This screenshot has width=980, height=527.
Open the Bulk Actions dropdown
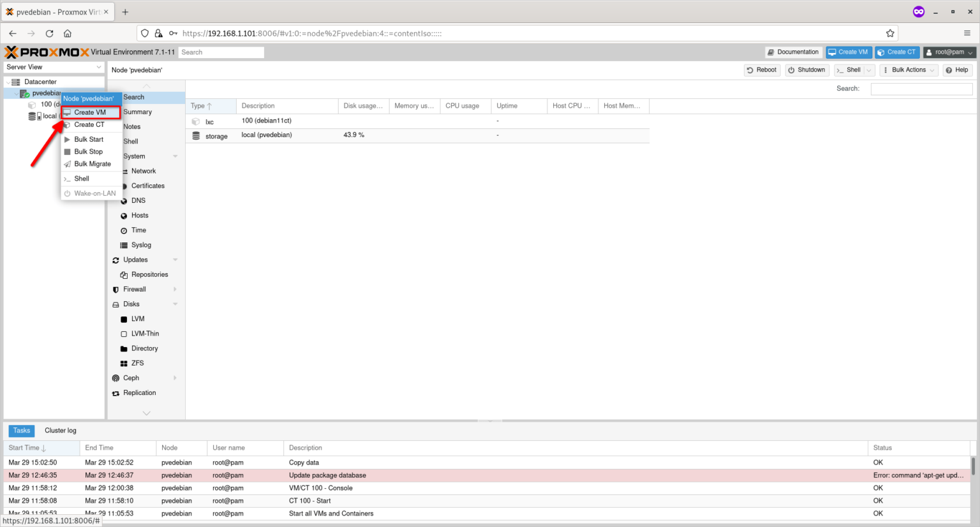(908, 70)
